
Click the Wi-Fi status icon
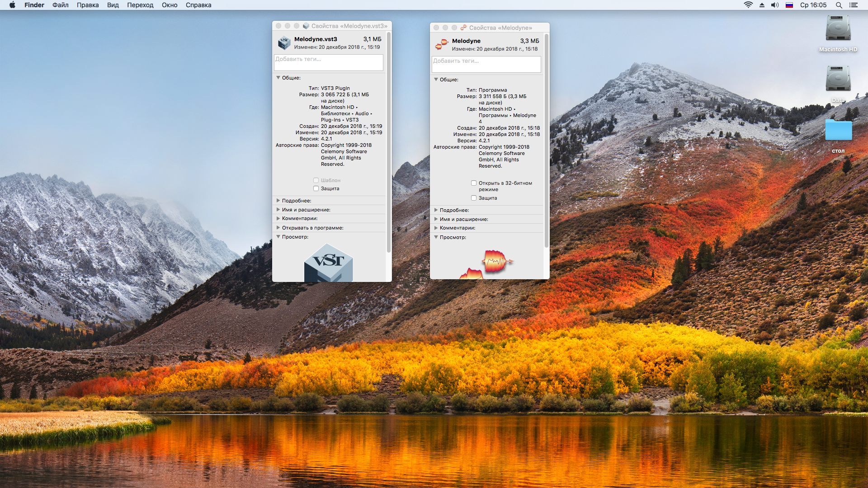[x=748, y=5]
